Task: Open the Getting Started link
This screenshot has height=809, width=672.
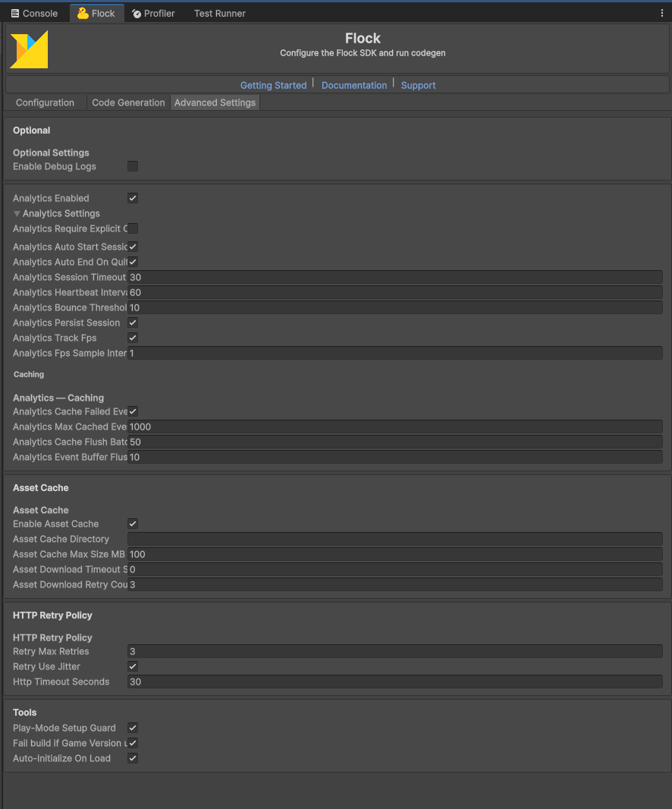Action: pyautogui.click(x=273, y=85)
